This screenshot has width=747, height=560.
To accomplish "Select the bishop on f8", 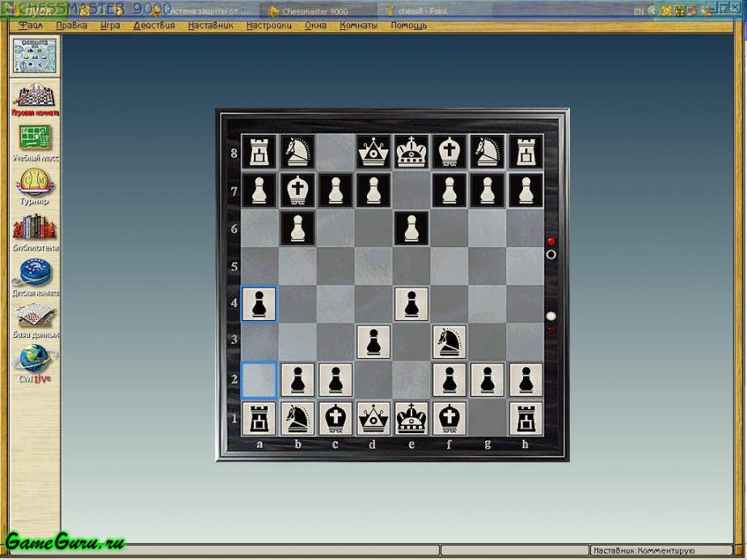I will point(449,151).
